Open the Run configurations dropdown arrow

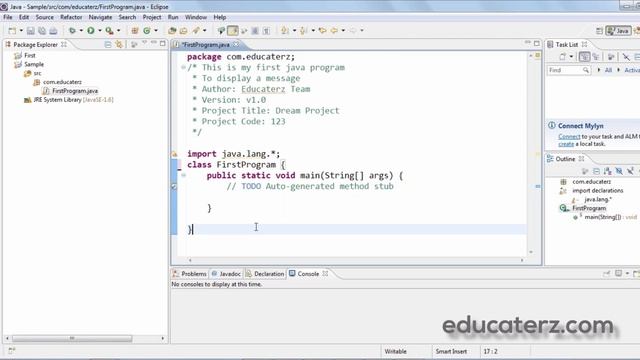pyautogui.click(x=99, y=31)
